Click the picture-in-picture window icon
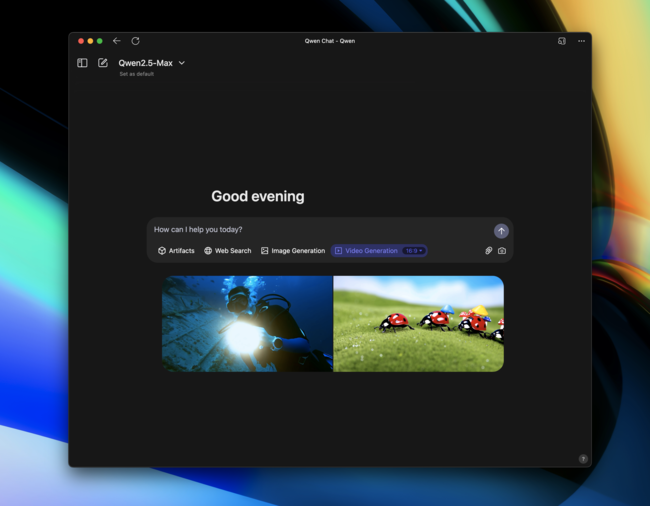The height and width of the screenshot is (506, 650). [562, 41]
